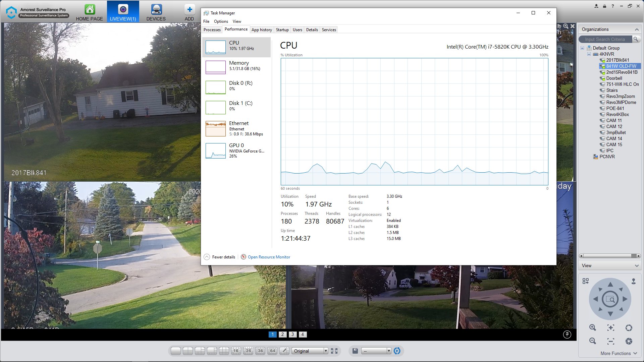Click the PTZ zoom in magnifier

click(593, 327)
